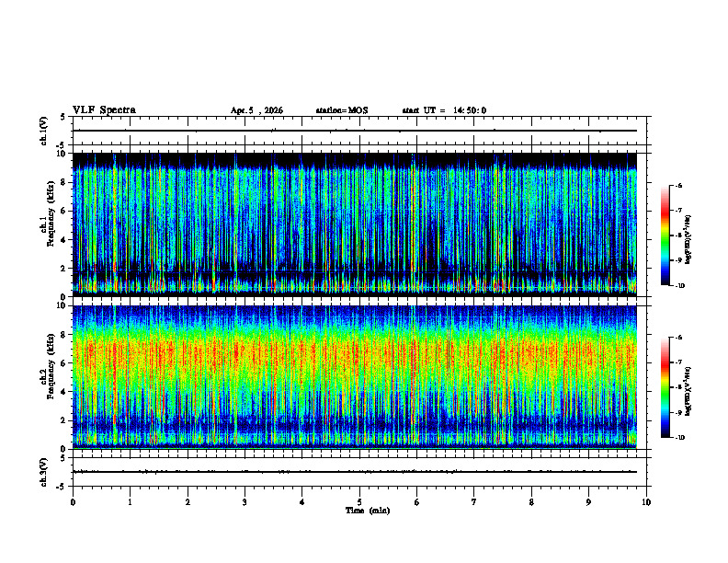Image resolution: width=728 pixels, height=563 pixels.
Task: Click the "-7" label on ch.2 color bar
Action: (x=679, y=362)
